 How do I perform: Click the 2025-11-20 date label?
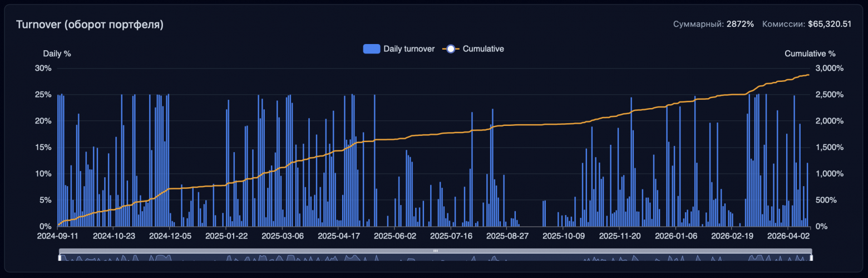click(620, 236)
